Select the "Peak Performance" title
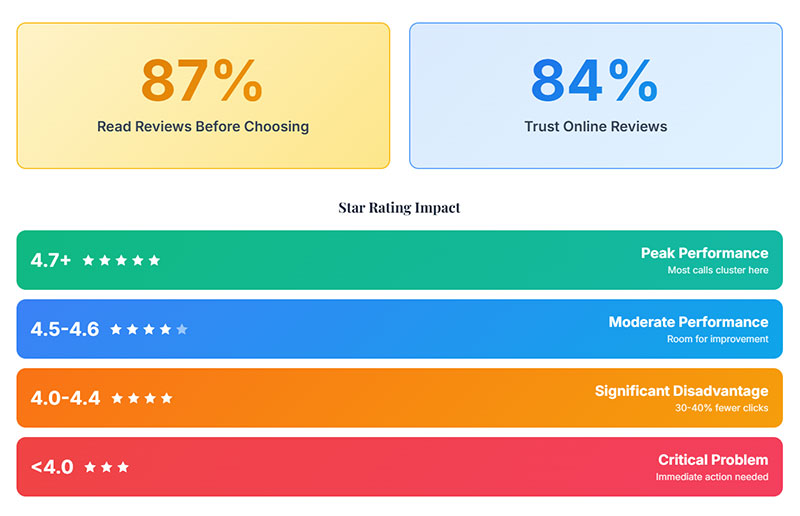This screenshot has height=516, width=800. click(704, 253)
